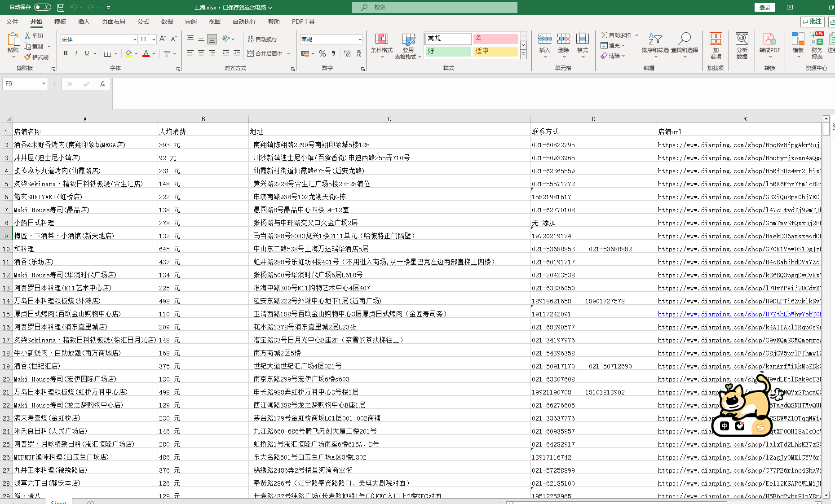Open 条件格式 conditional formatting
The width and height of the screenshot is (835, 504).
(x=382, y=45)
